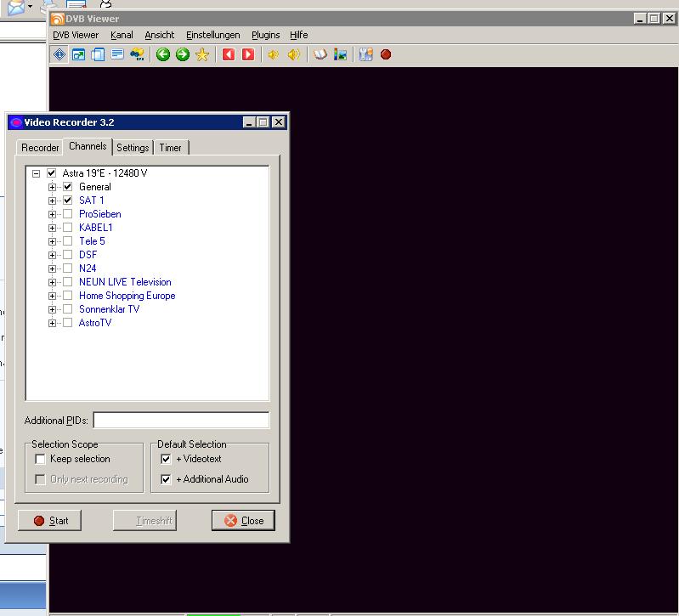The image size is (679, 616).
Task: Expand the ProSieben tree node
Action: [x=52, y=214]
